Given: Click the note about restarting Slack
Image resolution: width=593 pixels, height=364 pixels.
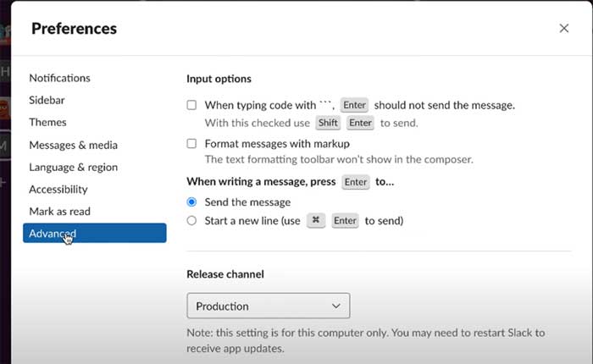Looking at the screenshot, I should pyautogui.click(x=366, y=340).
